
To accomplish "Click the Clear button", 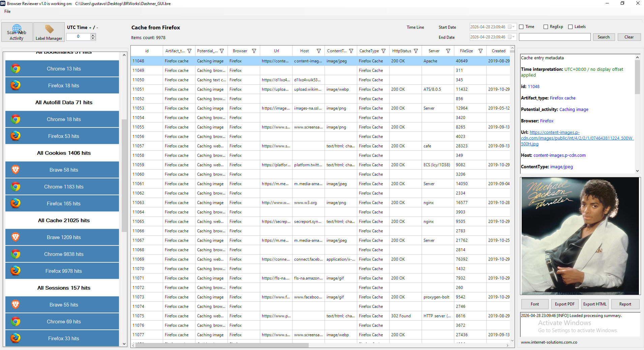I will pos(629,37).
